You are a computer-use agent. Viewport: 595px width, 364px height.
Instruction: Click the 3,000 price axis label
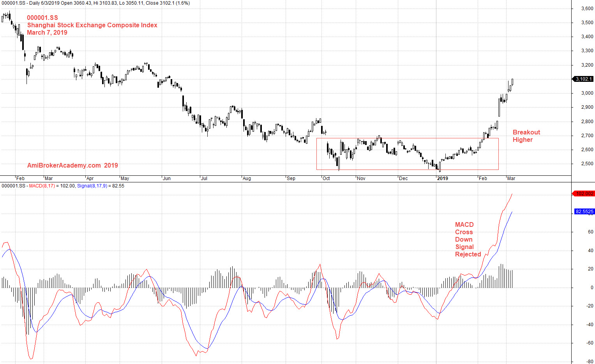[x=587, y=93]
